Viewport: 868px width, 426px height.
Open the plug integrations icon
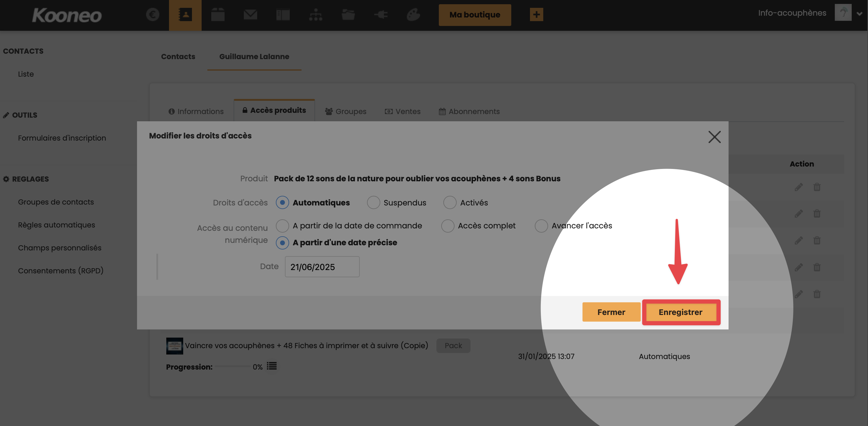tap(381, 14)
